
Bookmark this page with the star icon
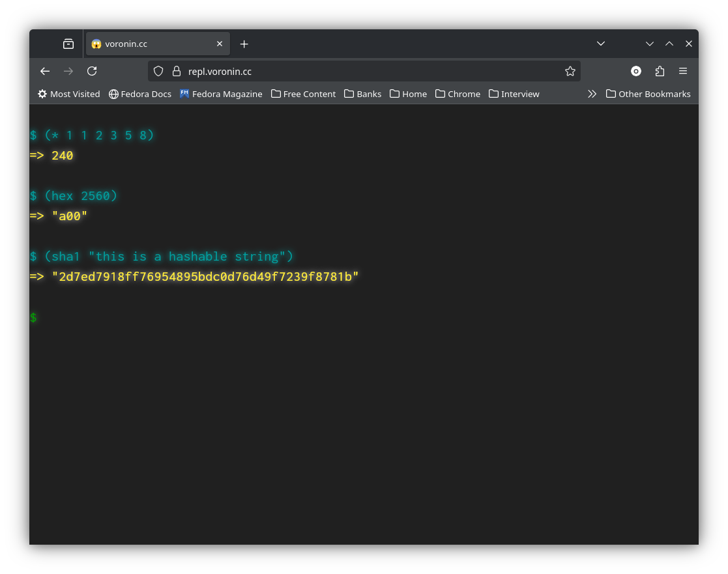click(570, 71)
